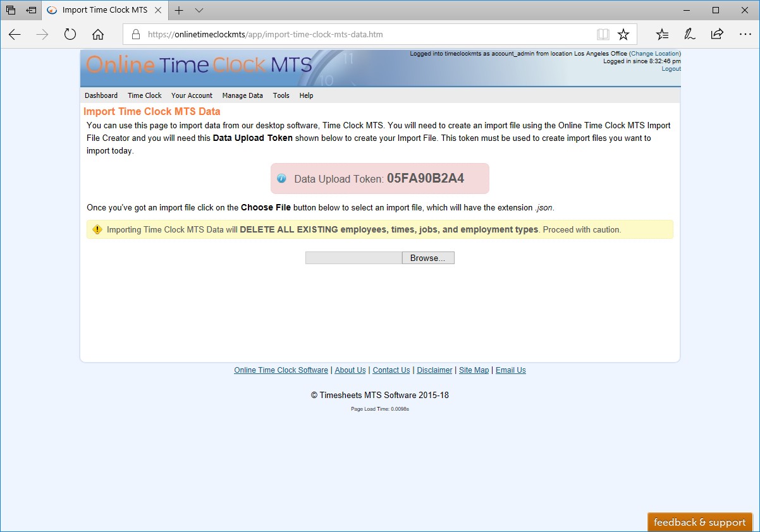This screenshot has height=532, width=760.
Task: Click the Import Time Clock MTS Data heading
Action: pyautogui.click(x=152, y=111)
